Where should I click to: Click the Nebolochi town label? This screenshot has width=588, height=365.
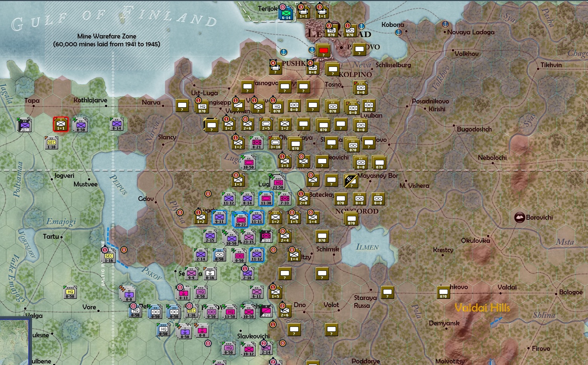492,158
